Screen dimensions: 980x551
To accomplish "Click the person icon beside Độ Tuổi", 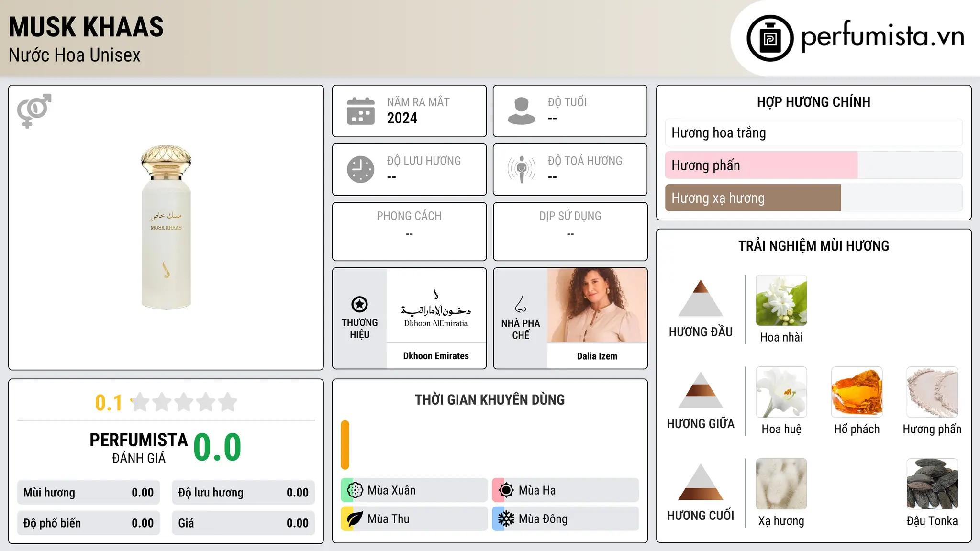I will point(522,111).
